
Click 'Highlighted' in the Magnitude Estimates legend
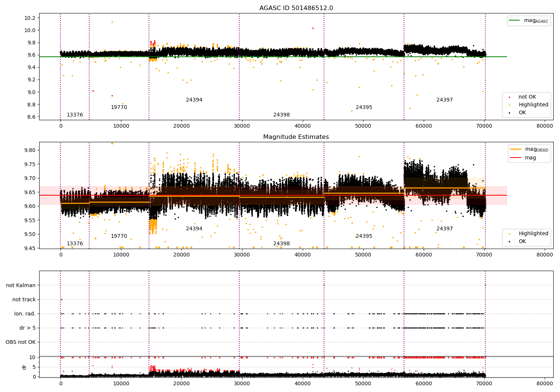pyautogui.click(x=529, y=234)
